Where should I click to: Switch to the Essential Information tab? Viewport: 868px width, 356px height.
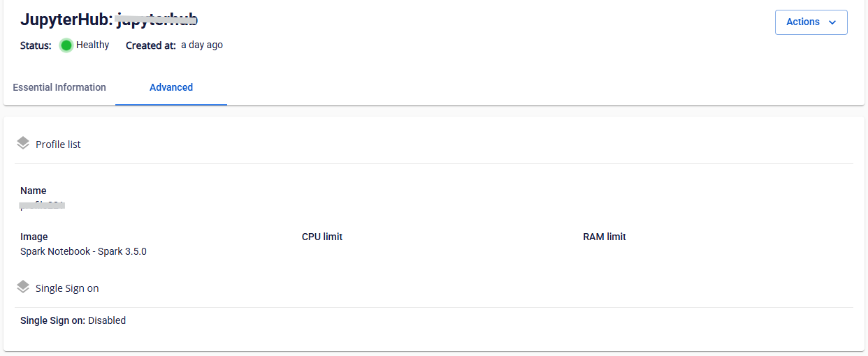pyautogui.click(x=59, y=87)
